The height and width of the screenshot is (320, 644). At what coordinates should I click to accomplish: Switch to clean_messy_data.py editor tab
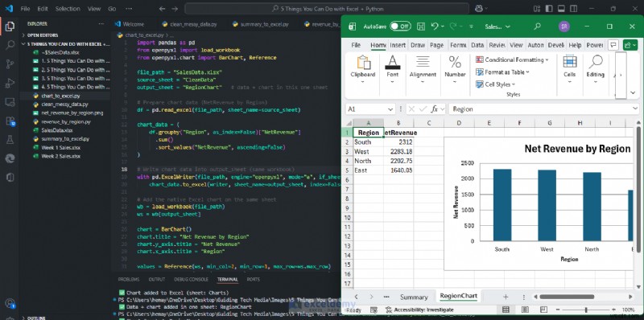189,24
